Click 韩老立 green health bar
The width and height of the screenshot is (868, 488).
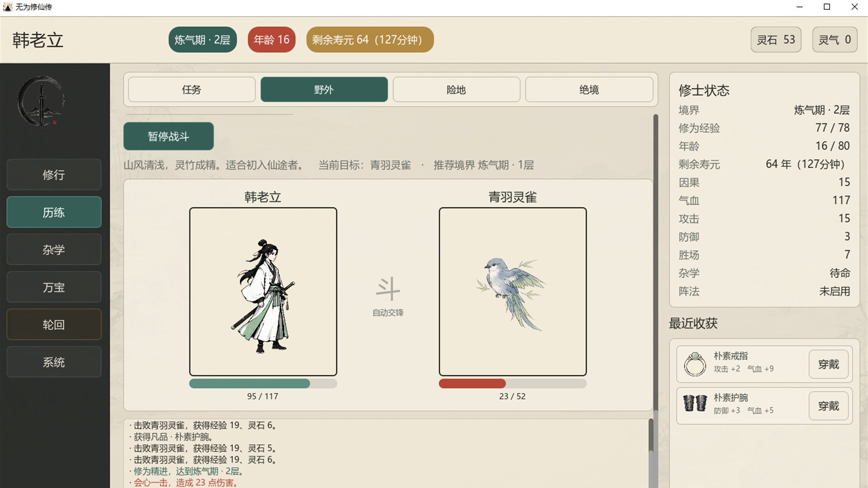click(263, 384)
